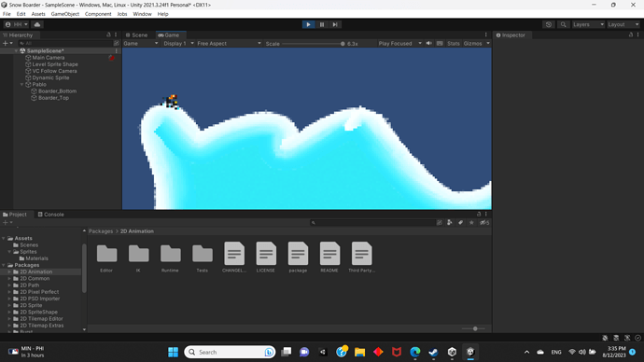Collapse the SampleScene hierarchy arrow
Image resolution: width=644 pixels, height=362 pixels.
17,51
